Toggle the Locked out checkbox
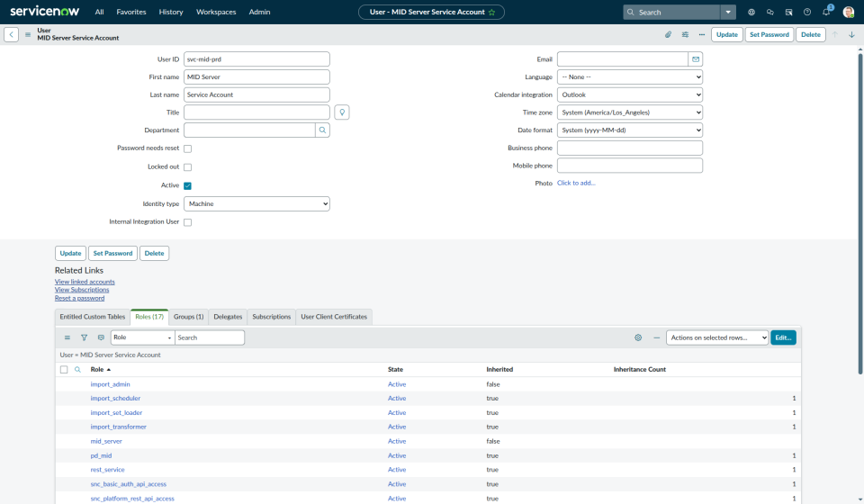864x504 pixels. 187,166
